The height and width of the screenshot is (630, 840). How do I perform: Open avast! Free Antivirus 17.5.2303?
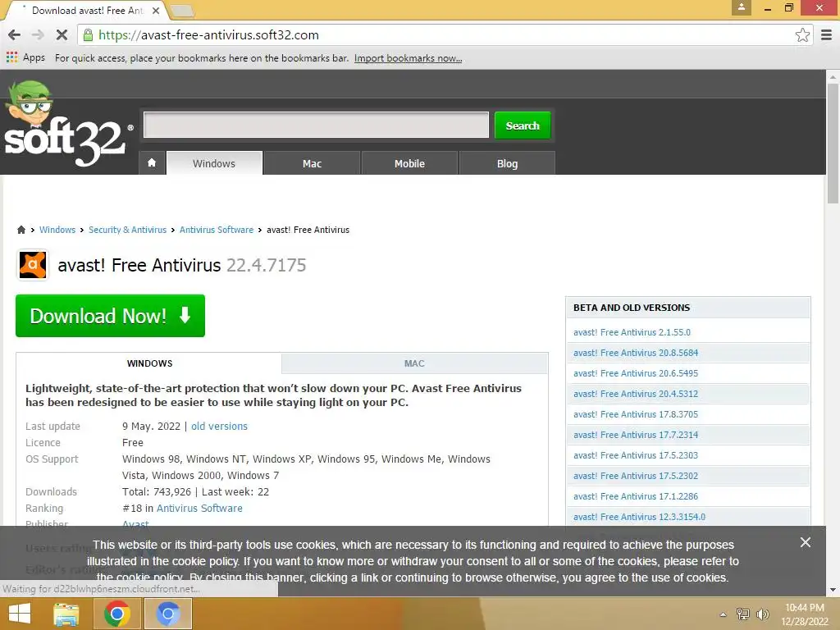tap(636, 455)
